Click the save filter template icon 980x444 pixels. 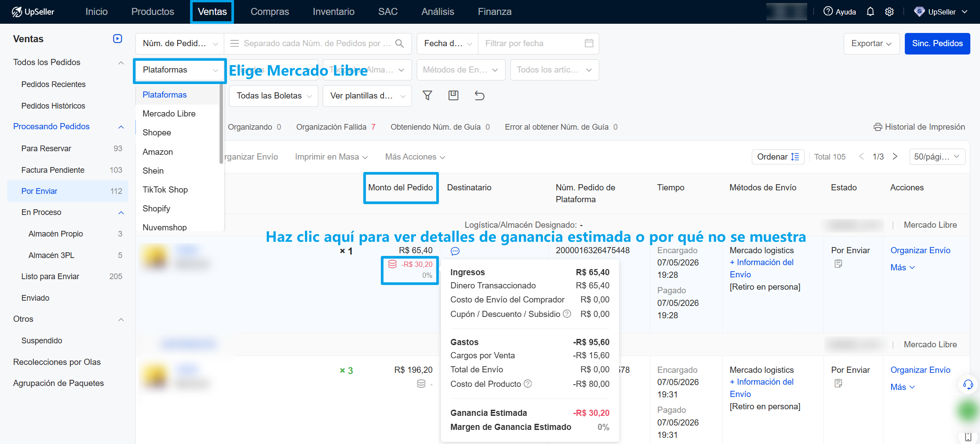(x=453, y=95)
